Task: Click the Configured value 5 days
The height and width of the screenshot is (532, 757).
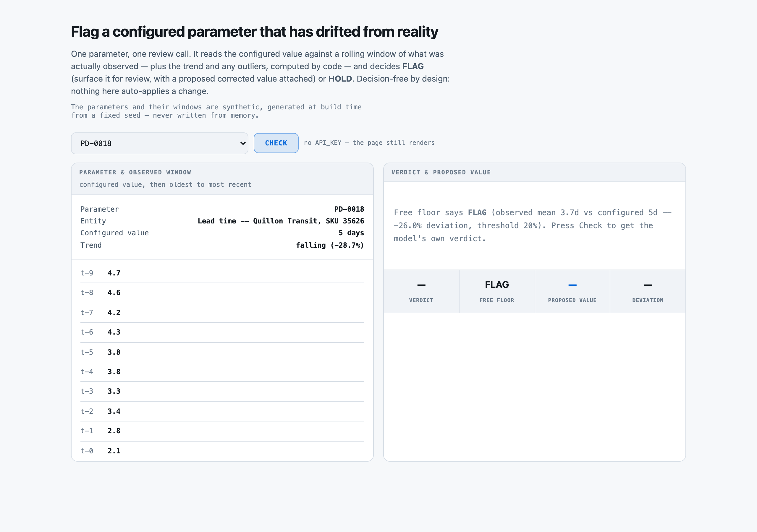Action: [x=351, y=233]
